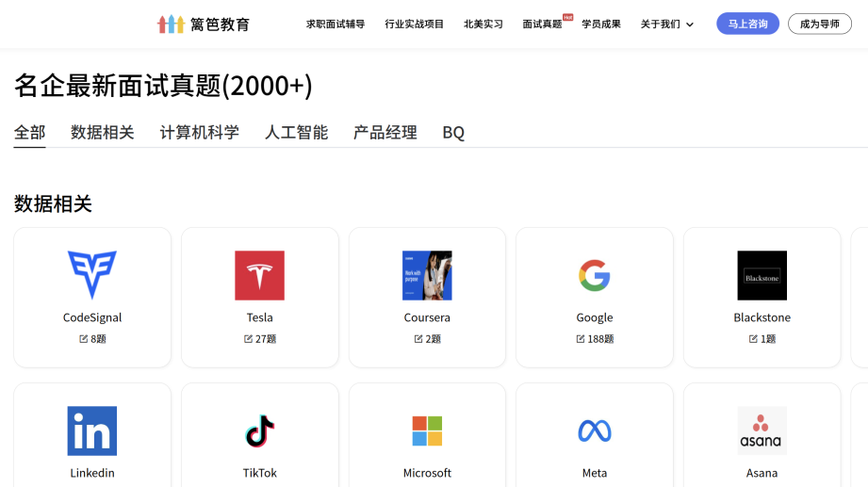
Task: Click the 1题 question count
Action: (768, 339)
